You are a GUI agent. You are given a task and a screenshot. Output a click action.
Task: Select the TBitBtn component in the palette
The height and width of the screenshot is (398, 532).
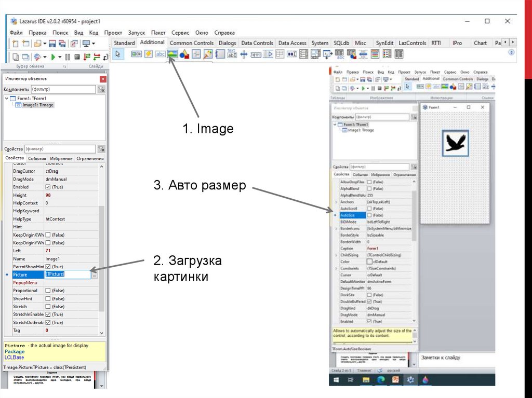tap(137, 54)
